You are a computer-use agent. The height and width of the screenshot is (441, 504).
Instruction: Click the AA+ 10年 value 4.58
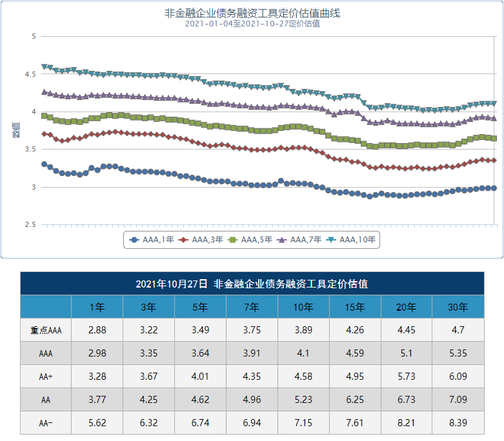click(x=303, y=376)
